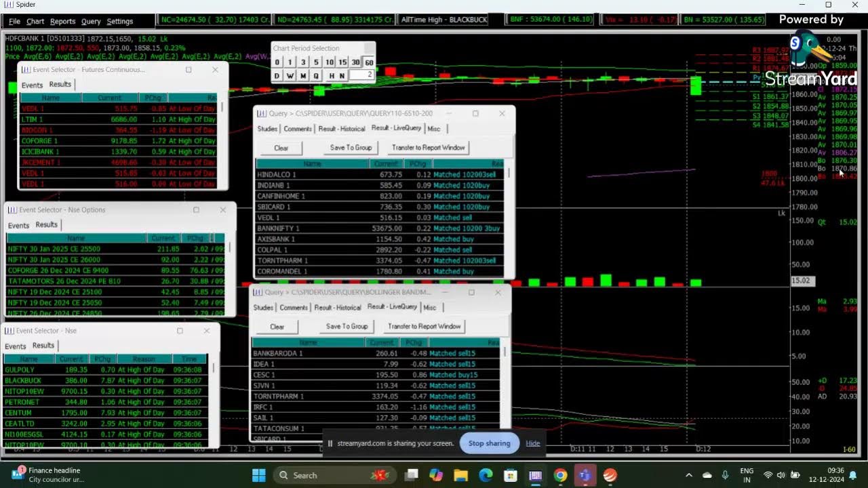Click the Spider app icon in title bar
868x488 pixels.
coord(8,5)
